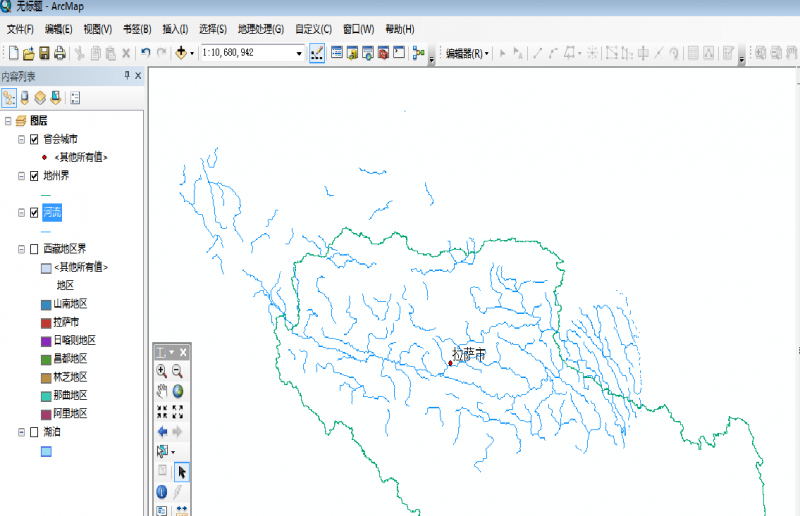Collapse the 西藏地区界 layer legend
This screenshot has width=800, height=516.
pos(21,249)
